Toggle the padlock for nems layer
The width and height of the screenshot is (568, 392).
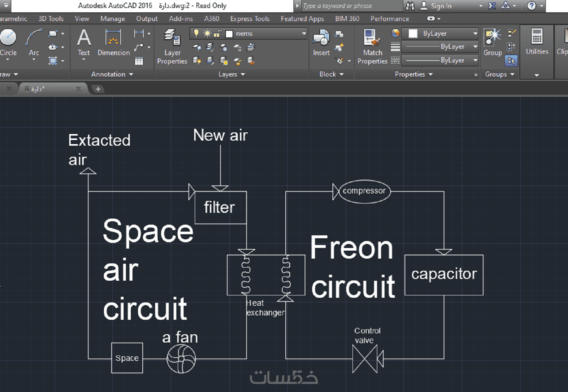218,33
